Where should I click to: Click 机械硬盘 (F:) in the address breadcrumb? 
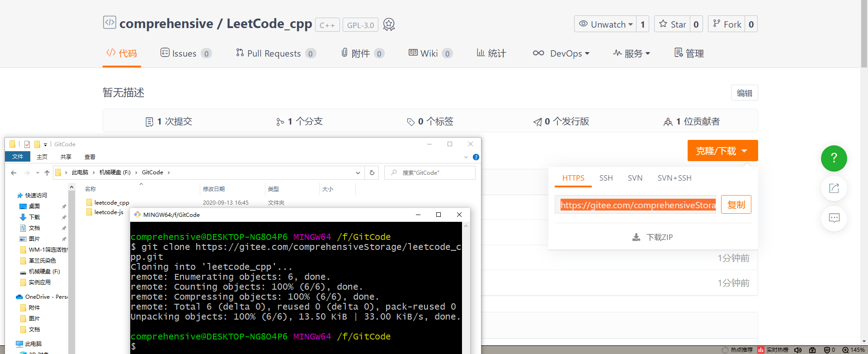tap(115, 172)
